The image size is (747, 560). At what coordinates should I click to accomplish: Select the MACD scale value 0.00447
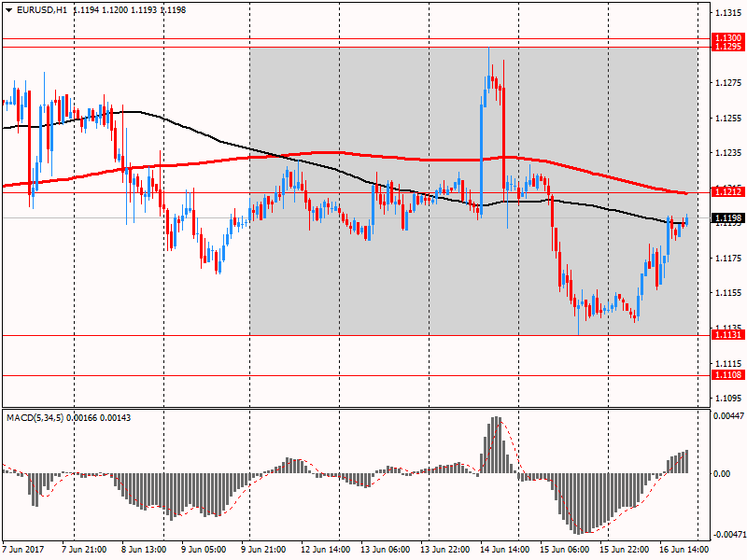click(728, 416)
